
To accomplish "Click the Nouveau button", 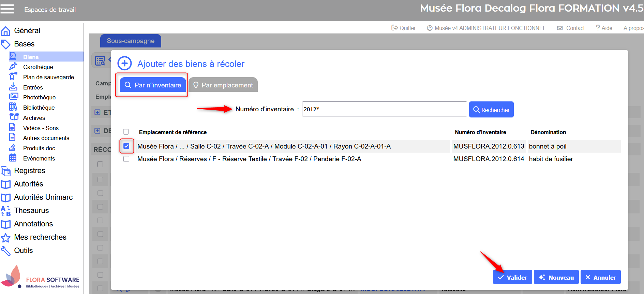I will pos(556,277).
